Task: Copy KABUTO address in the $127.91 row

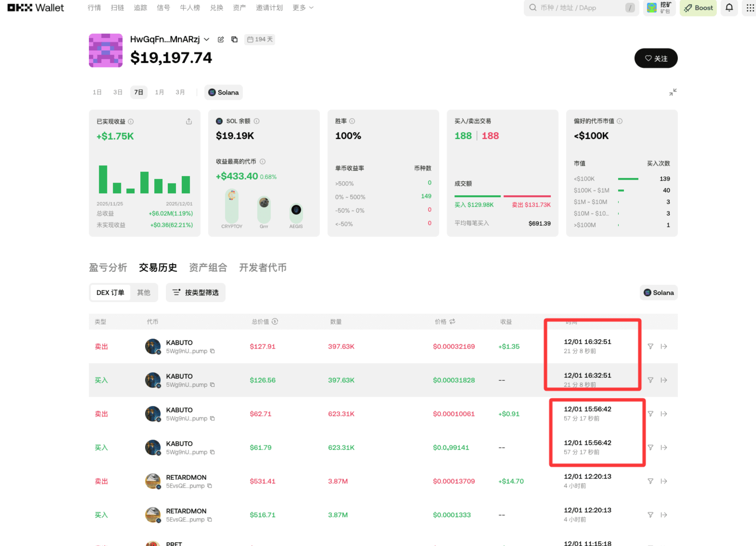Action: (x=212, y=351)
